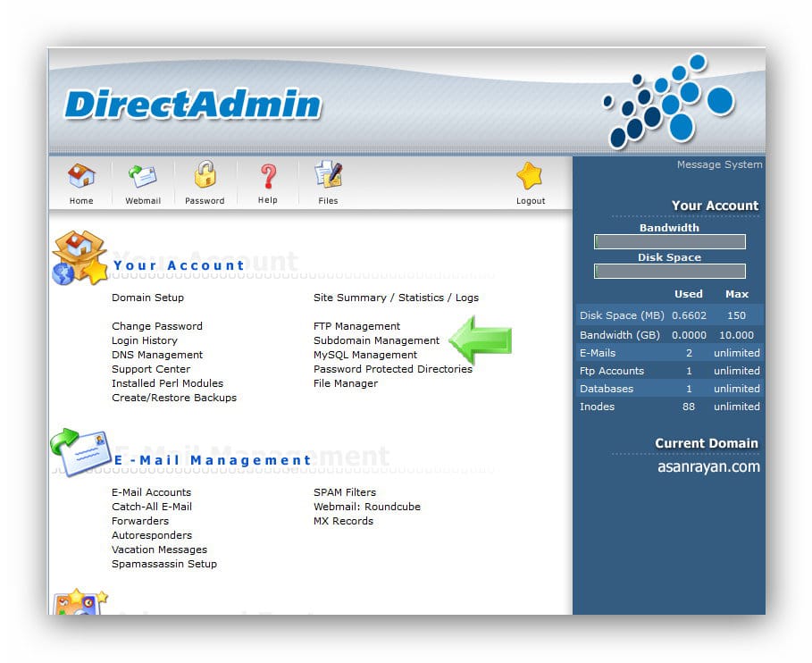The image size is (812, 663).
Task: Open Subdomain Management
Action: [x=376, y=340]
